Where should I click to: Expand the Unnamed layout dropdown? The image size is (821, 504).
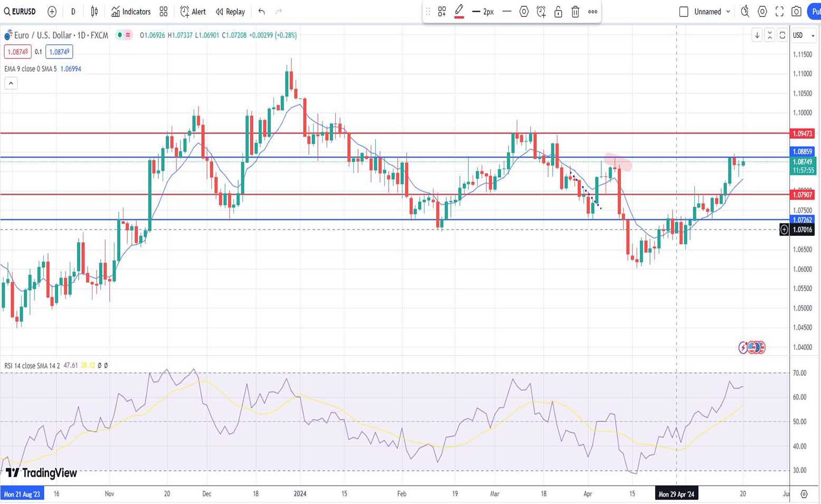tap(728, 12)
